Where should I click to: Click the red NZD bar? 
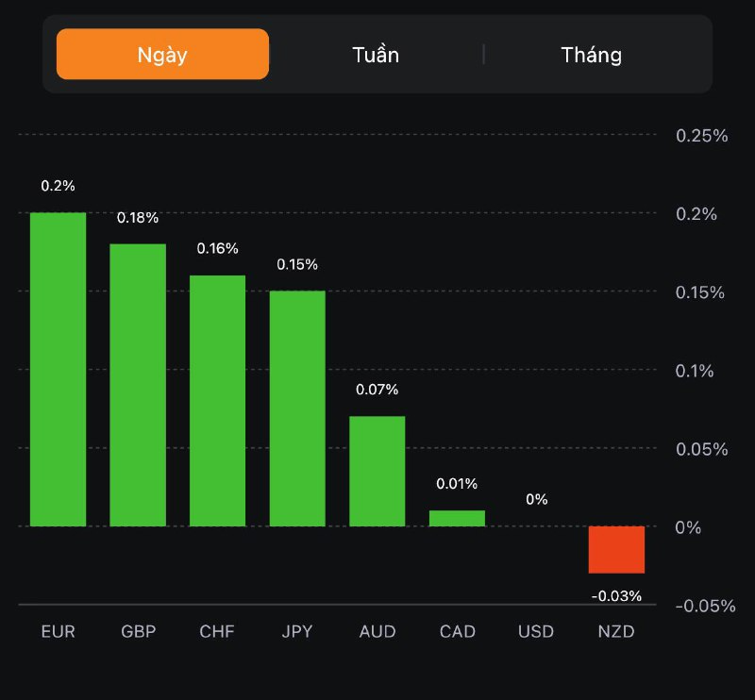(616, 550)
